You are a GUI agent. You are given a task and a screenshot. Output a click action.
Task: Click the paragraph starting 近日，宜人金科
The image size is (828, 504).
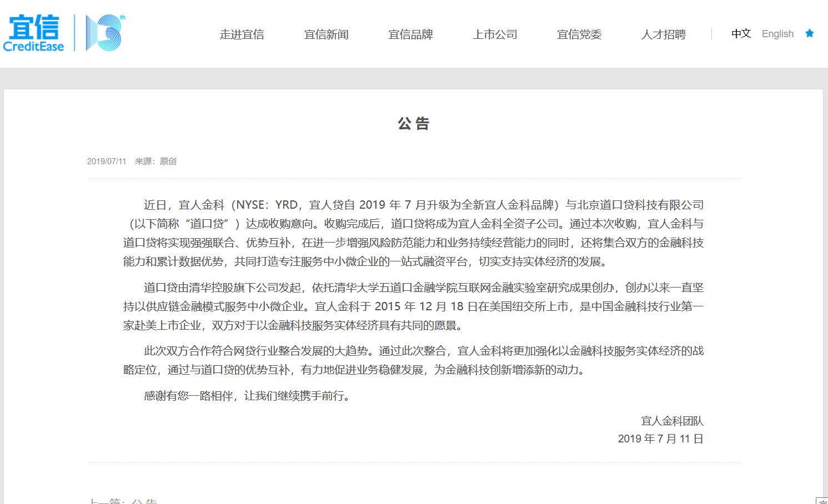(x=413, y=233)
